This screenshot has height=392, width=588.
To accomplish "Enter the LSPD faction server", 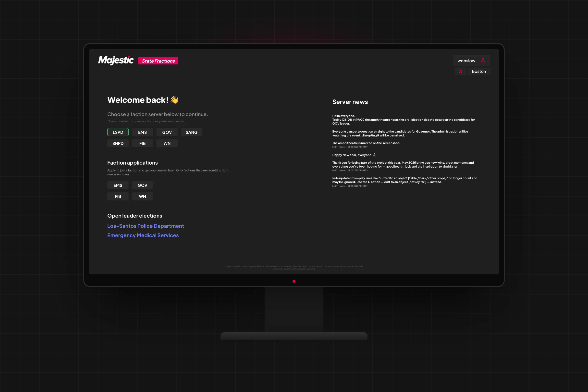I will tap(118, 132).
